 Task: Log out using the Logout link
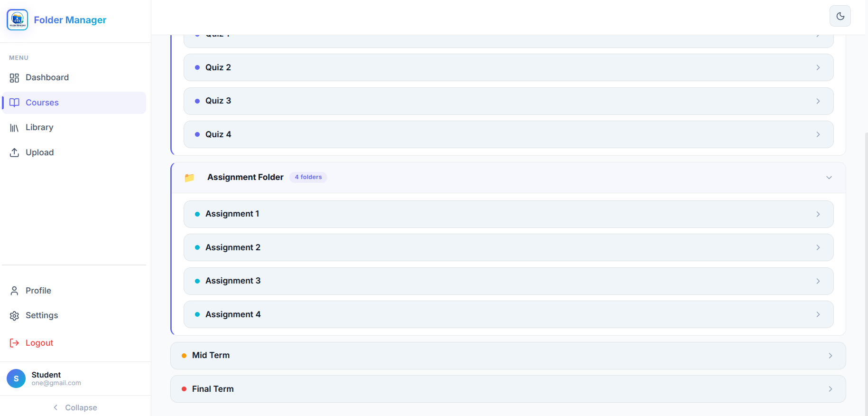pyautogui.click(x=74, y=343)
